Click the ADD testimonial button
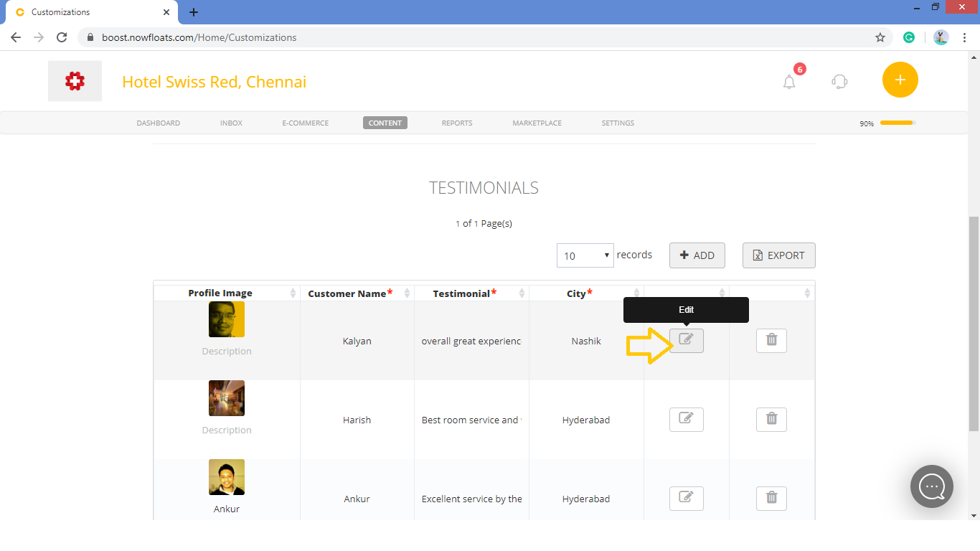 coord(697,255)
